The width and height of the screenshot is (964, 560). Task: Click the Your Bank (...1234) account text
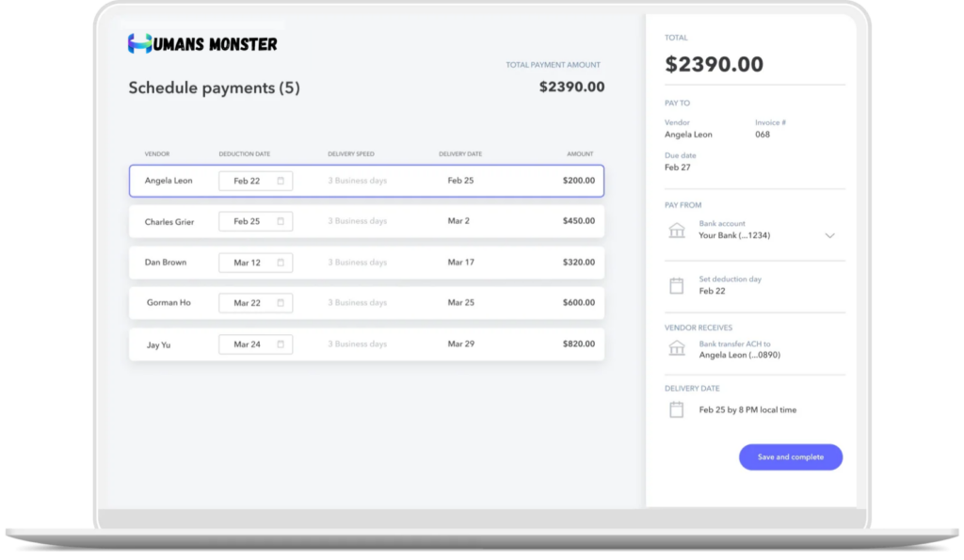tap(734, 235)
